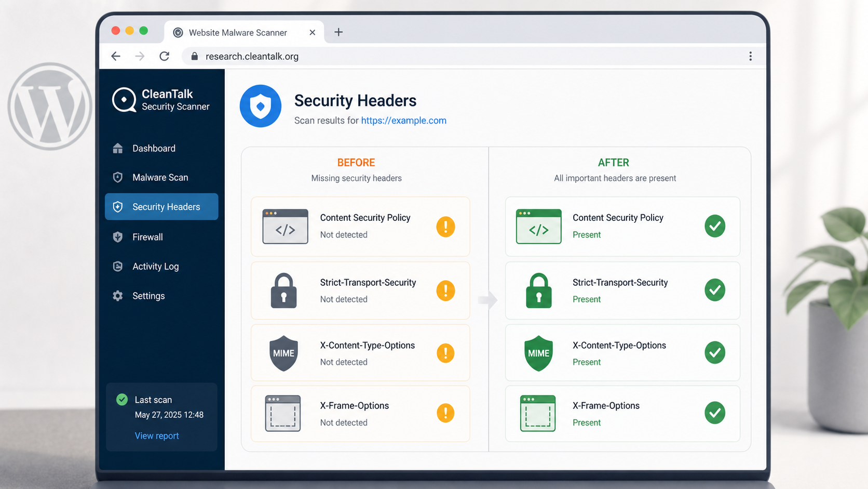Select Security Headers in the sidebar
The height and width of the screenshot is (489, 868).
click(161, 207)
